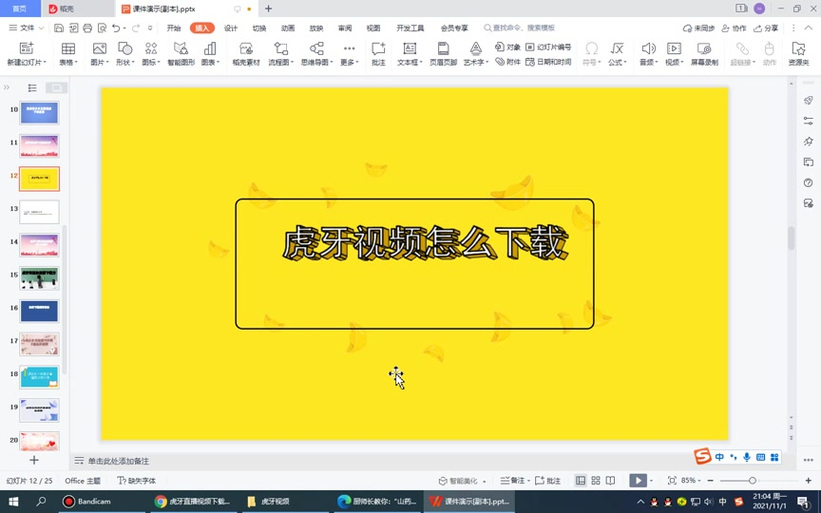Insert an 附件 attachment
The width and height of the screenshot is (821, 513).
(508, 62)
